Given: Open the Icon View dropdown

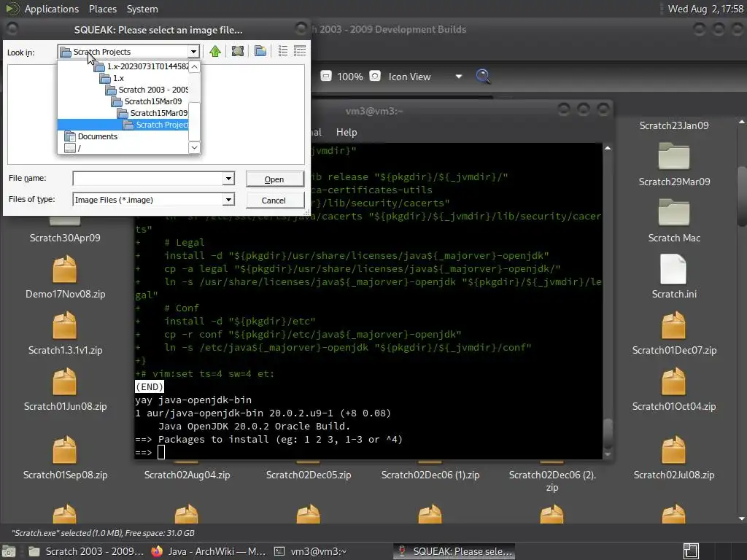Looking at the screenshot, I should point(425,77).
